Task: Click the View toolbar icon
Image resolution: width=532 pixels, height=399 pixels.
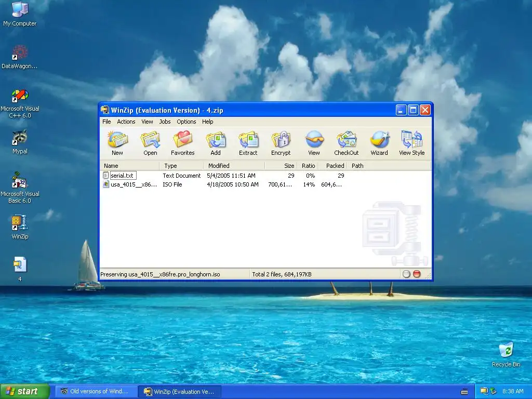Action: (314, 143)
